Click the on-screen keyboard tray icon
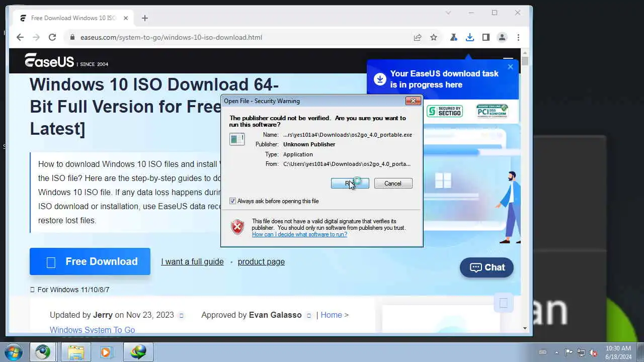This screenshot has width=644, height=362. (x=542, y=352)
